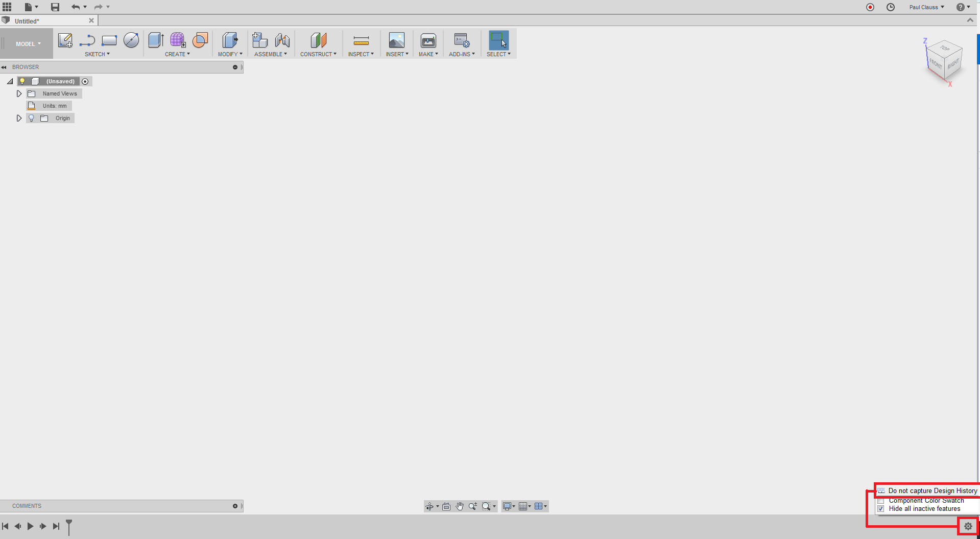This screenshot has width=980, height=539.
Task: Expand the Origin folder in browser
Action: 19,118
